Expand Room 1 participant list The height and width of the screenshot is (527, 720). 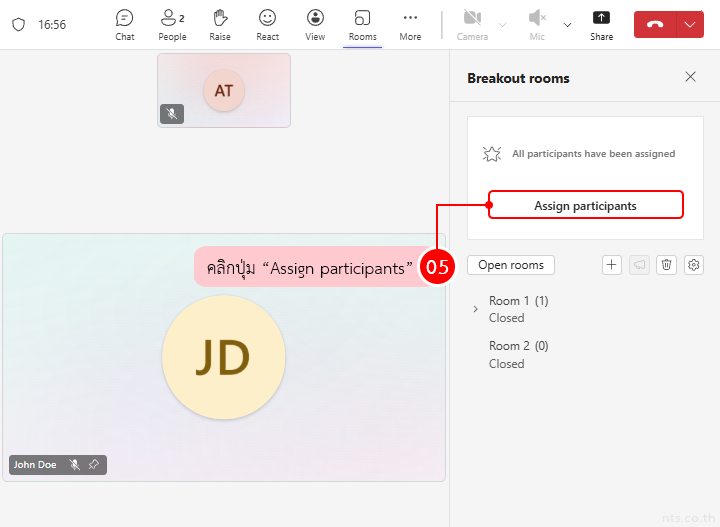[475, 309]
